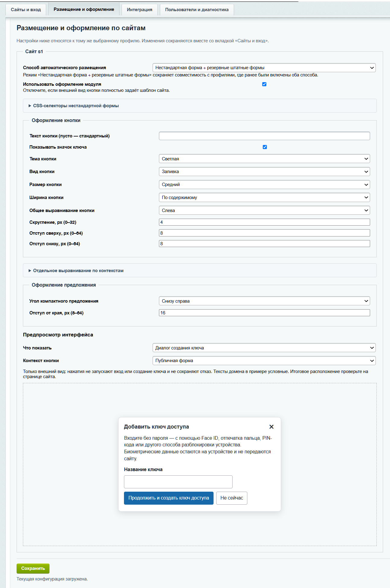Click "Продолжить и создать ключ доступа" button
Screen dimensions: 390x588
[x=169, y=498]
